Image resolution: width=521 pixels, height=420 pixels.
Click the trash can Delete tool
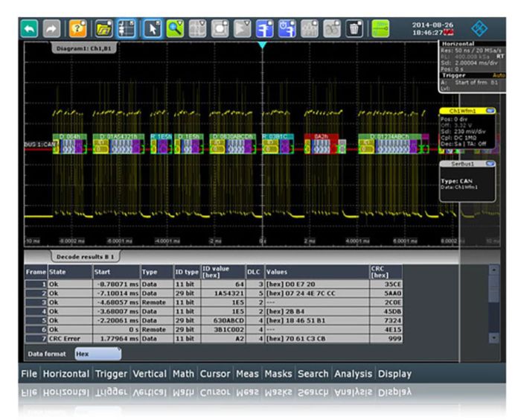354,28
